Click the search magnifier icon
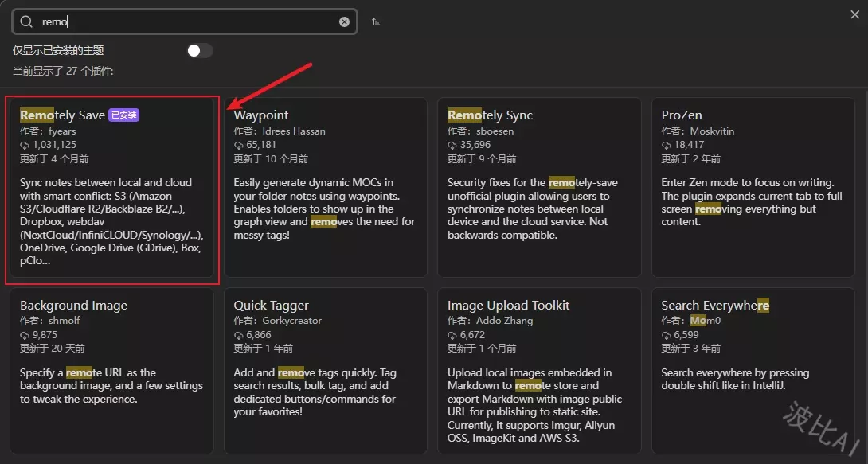Image resolution: width=868 pixels, height=464 pixels. point(26,21)
